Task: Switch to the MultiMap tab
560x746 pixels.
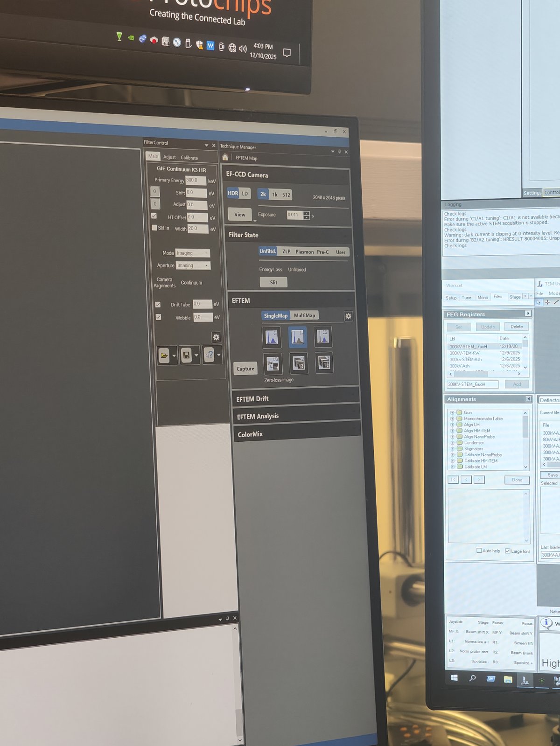Action: (304, 316)
